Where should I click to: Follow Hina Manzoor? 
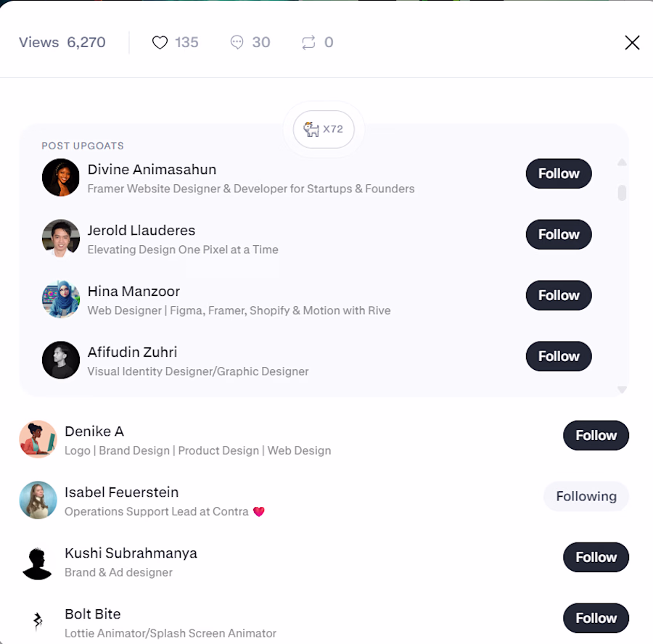[x=559, y=296]
